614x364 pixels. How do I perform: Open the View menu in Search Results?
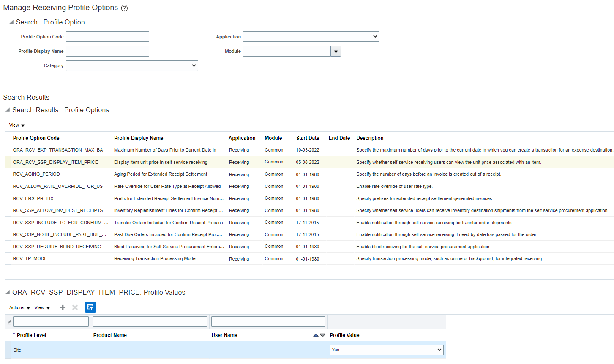click(x=16, y=125)
